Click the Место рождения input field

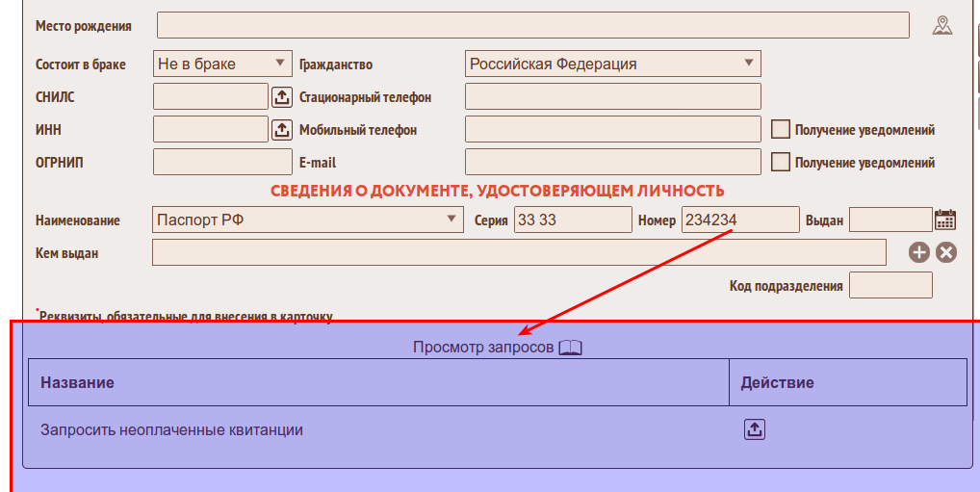532,26
